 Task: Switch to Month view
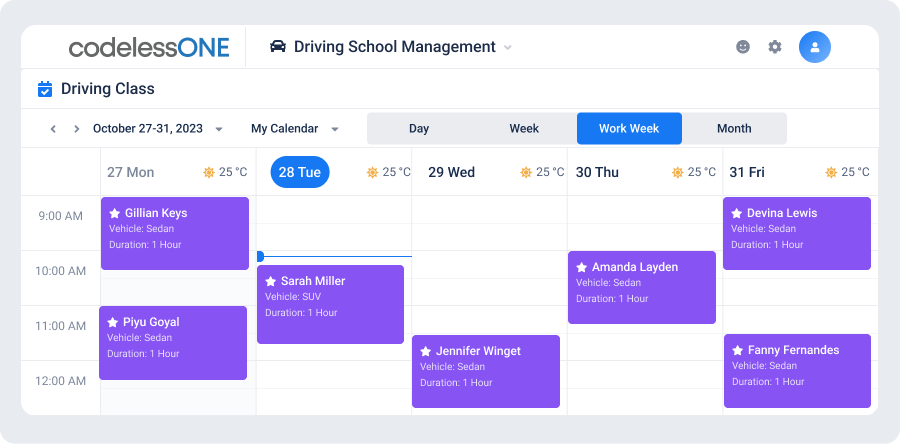point(734,128)
